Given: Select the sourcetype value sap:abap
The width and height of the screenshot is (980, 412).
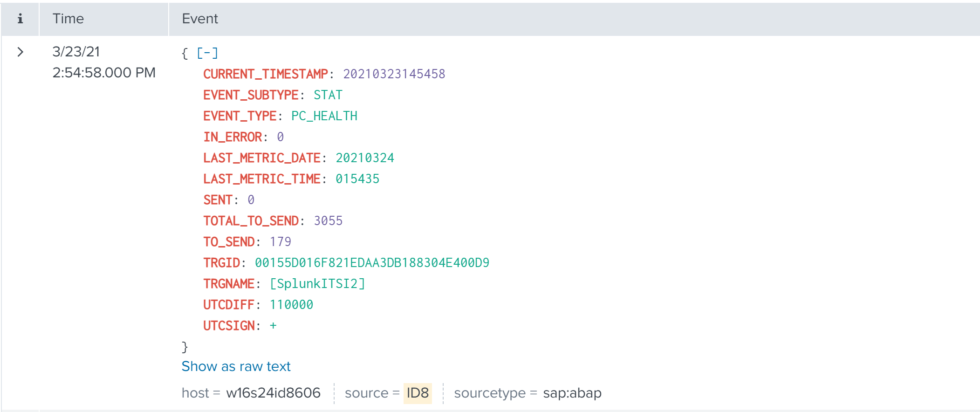Looking at the screenshot, I should 572,393.
